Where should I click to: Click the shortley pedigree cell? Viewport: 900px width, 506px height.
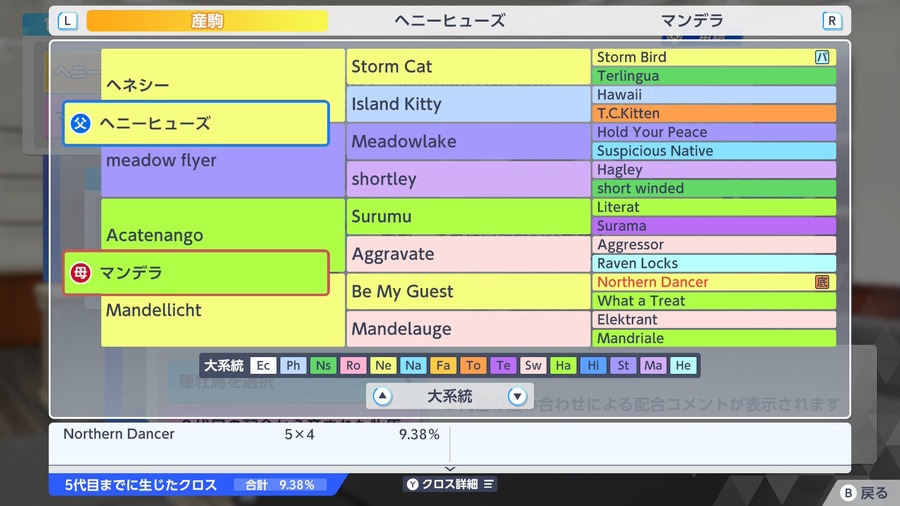click(468, 179)
